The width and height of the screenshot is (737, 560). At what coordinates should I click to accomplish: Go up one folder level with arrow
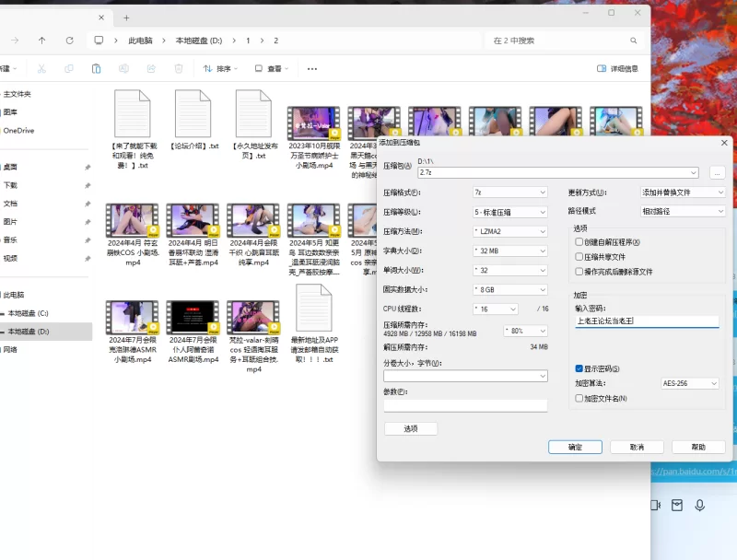pyautogui.click(x=41, y=41)
